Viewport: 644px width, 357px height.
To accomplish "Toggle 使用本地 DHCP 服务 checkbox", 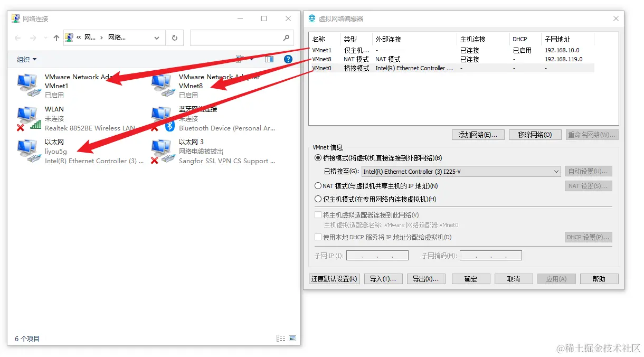I will [318, 237].
